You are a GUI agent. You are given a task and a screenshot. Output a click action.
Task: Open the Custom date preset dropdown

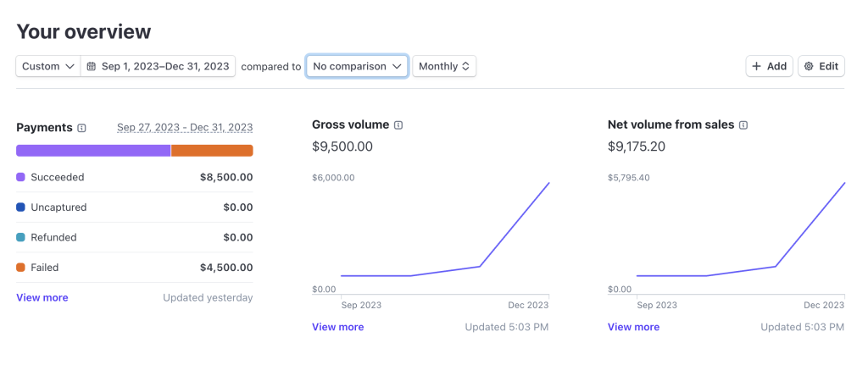47,66
